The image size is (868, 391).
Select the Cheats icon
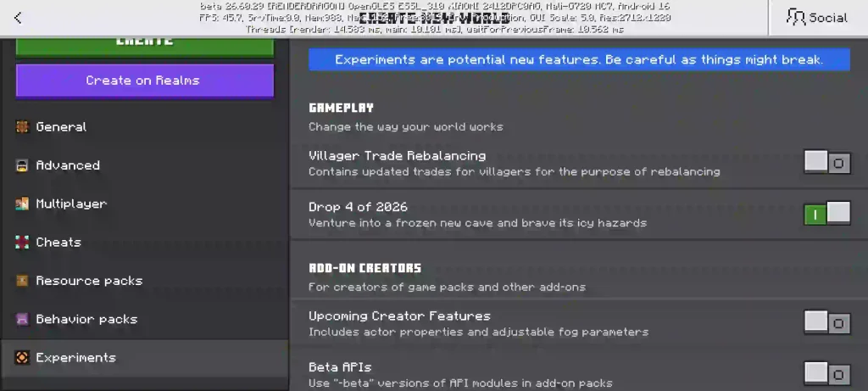click(22, 242)
